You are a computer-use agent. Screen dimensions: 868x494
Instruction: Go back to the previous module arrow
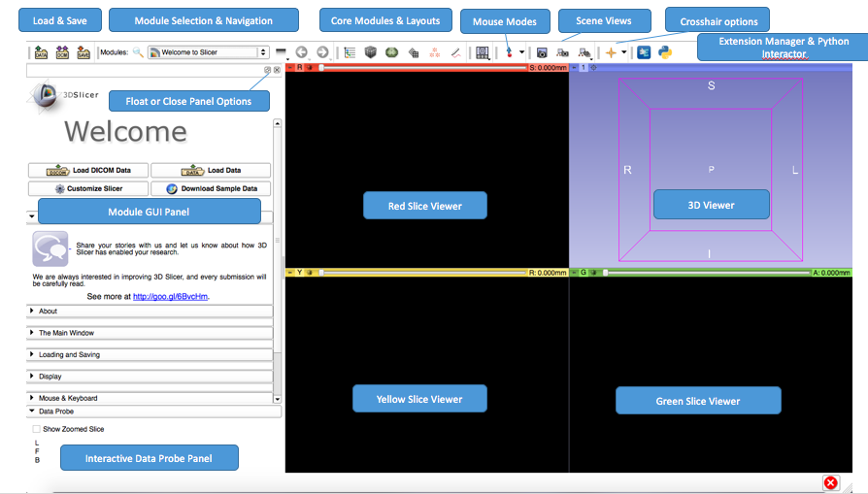pos(301,52)
